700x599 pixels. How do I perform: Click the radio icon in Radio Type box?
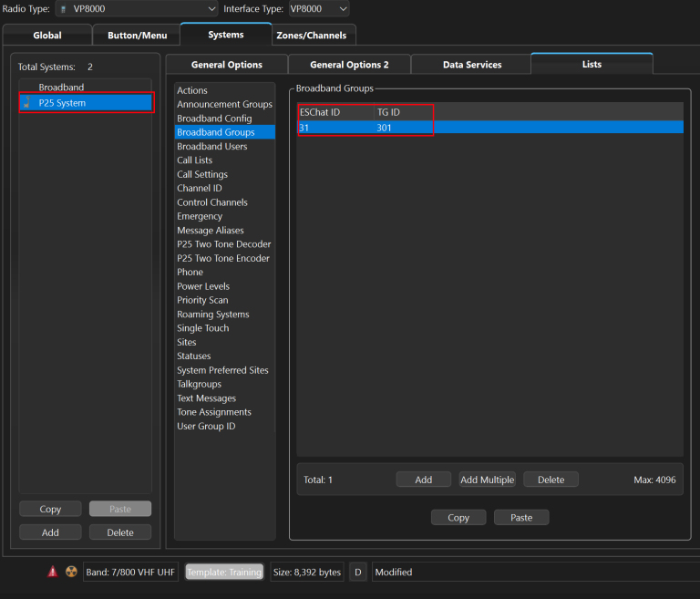[x=64, y=9]
